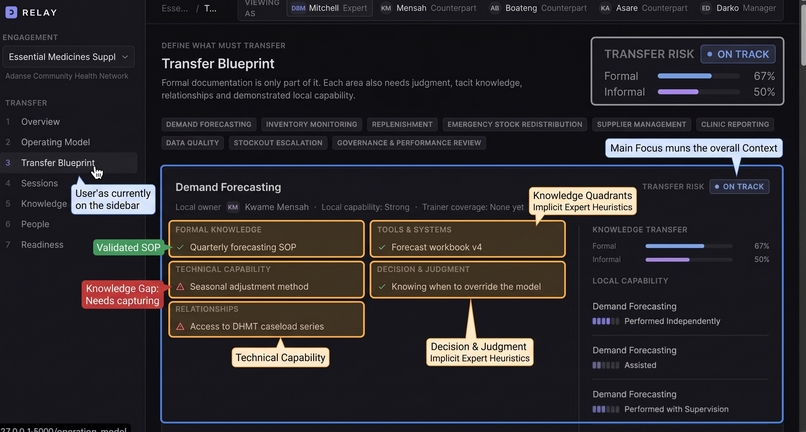Click the Relay logo icon
Image resolution: width=806 pixels, height=432 pixels.
click(x=11, y=12)
